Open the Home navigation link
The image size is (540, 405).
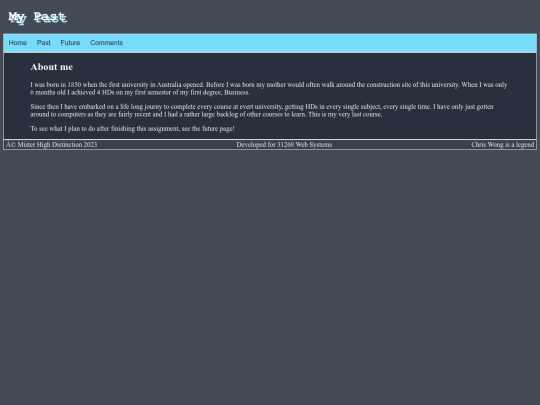click(18, 43)
